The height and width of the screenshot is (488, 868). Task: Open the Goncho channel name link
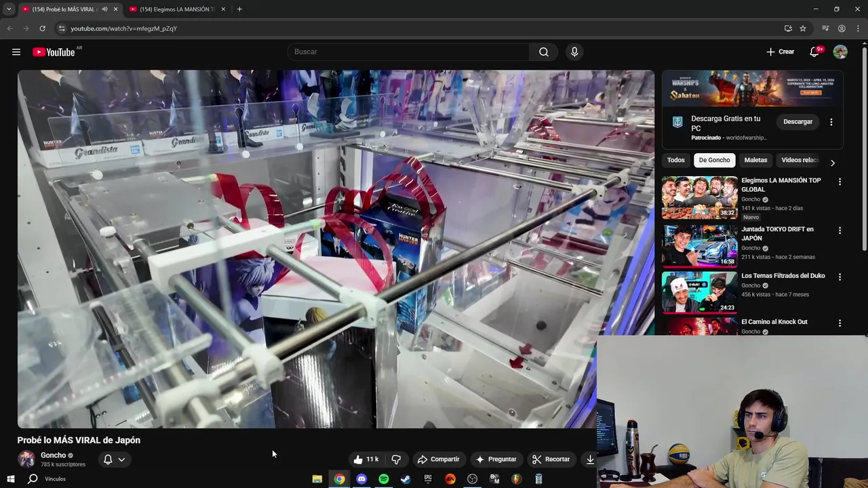click(x=53, y=455)
